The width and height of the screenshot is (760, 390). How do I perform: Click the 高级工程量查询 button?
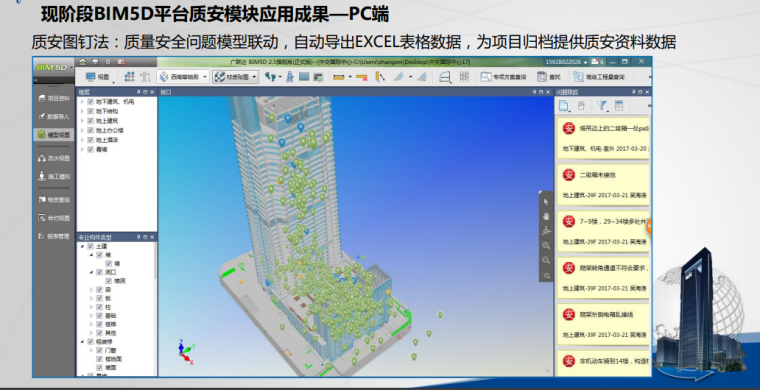tap(599, 77)
